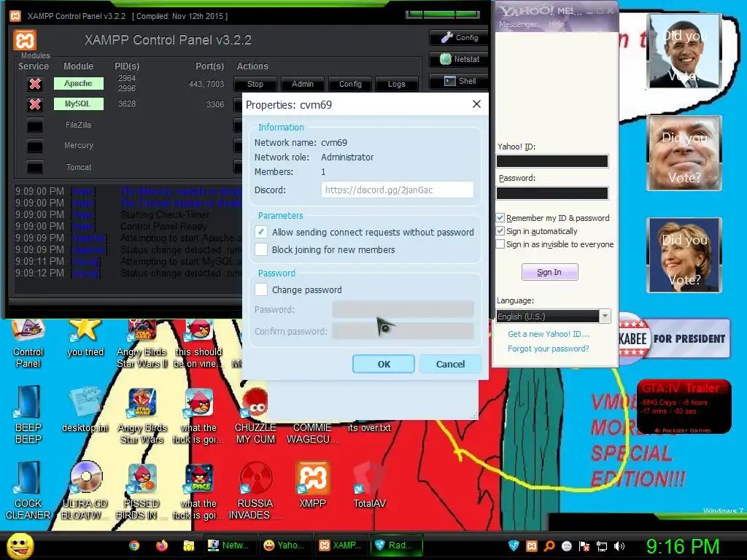The image size is (747, 560).
Task: Toggle Remember my ID & password
Action: click(500, 217)
